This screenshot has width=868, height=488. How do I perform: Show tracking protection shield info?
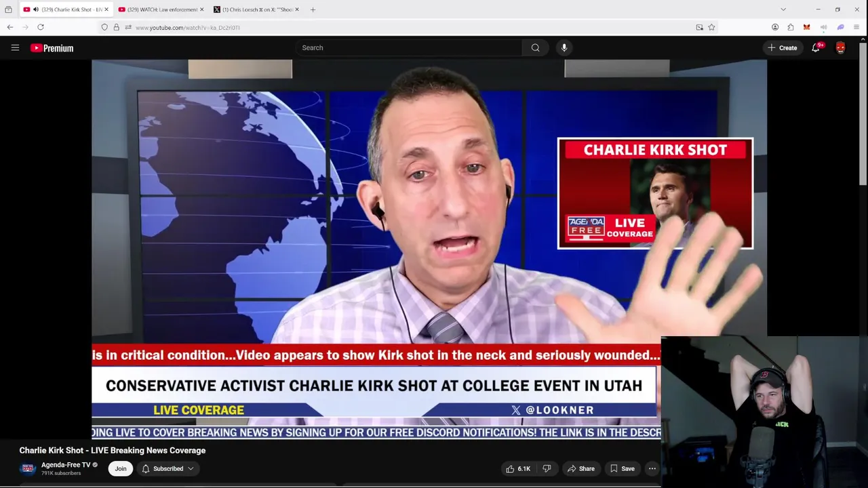[x=104, y=27]
